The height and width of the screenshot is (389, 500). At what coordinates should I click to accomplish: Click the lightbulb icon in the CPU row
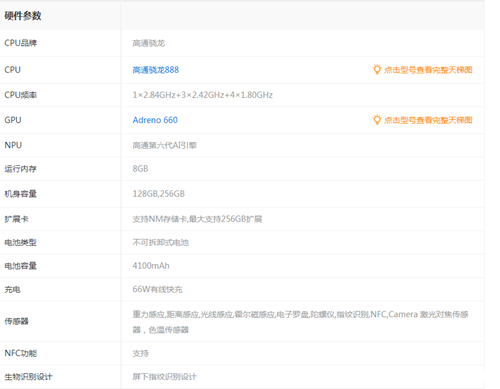click(x=377, y=70)
